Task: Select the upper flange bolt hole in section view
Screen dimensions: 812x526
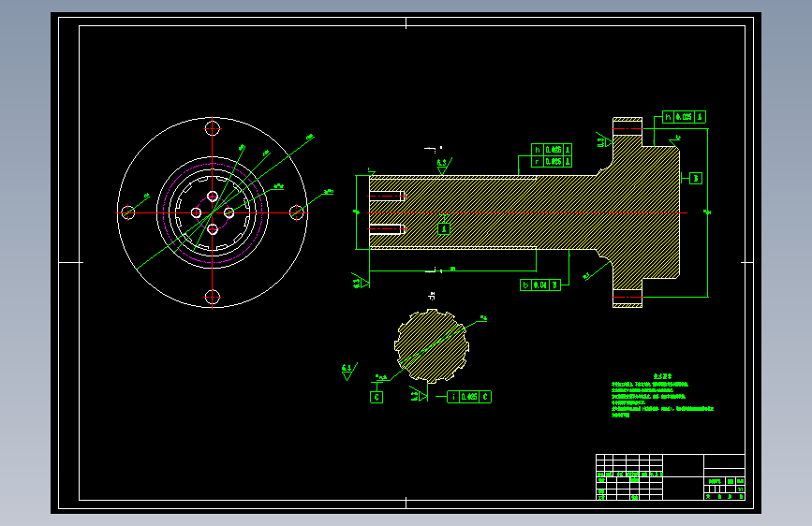Action: 627,128
